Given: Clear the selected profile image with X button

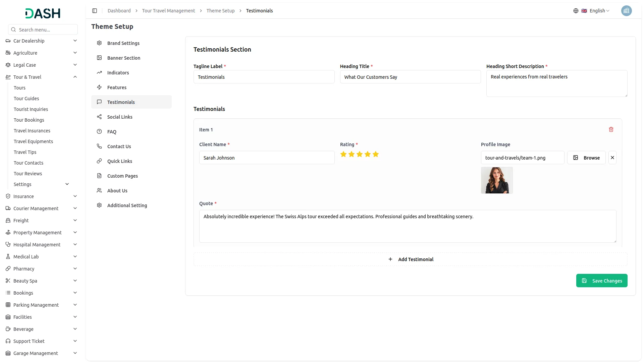Looking at the screenshot, I should tap(612, 158).
